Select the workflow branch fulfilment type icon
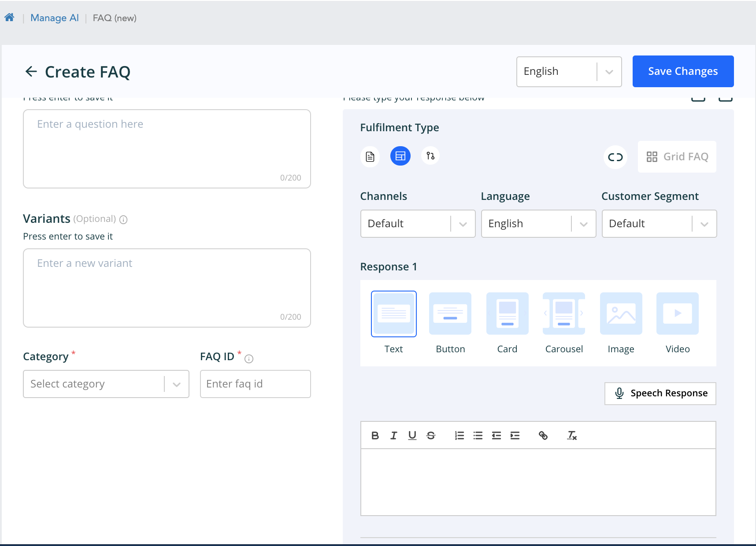 tap(430, 156)
